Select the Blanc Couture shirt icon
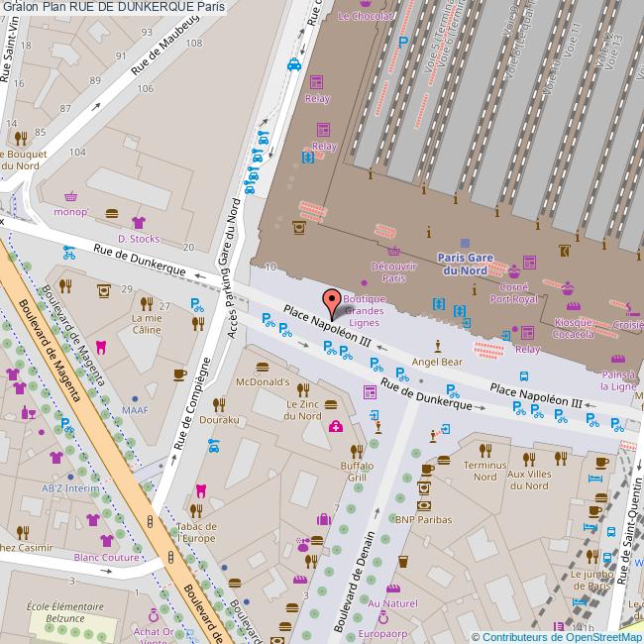 coord(107,541)
